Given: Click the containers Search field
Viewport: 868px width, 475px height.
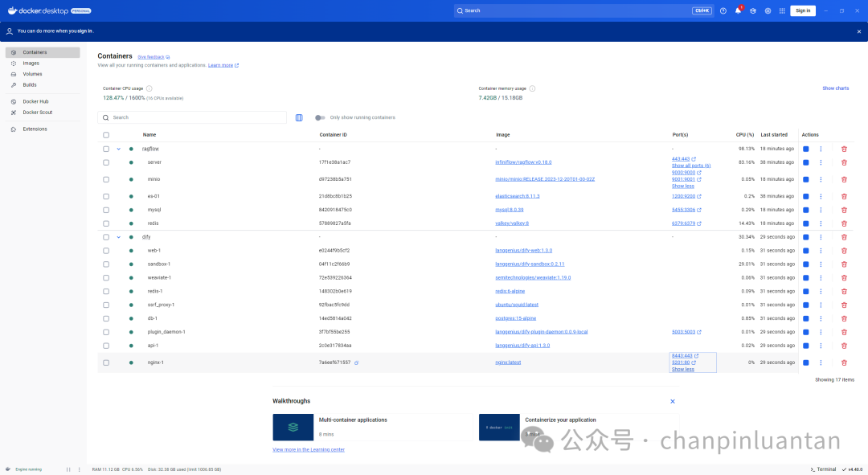Looking at the screenshot, I should 192,117.
